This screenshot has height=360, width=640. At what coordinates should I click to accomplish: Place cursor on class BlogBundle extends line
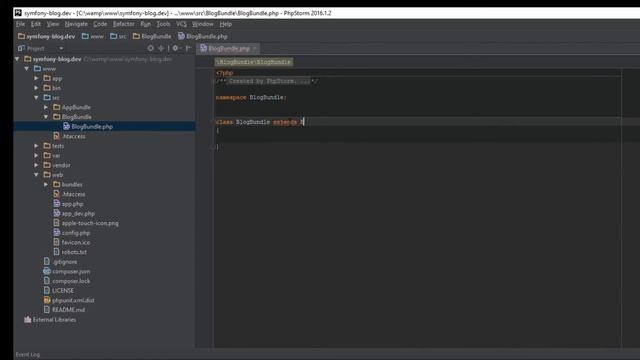pos(260,122)
